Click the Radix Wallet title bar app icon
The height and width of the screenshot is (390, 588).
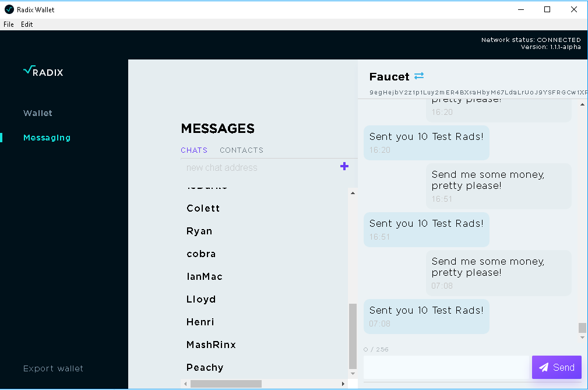(9, 9)
